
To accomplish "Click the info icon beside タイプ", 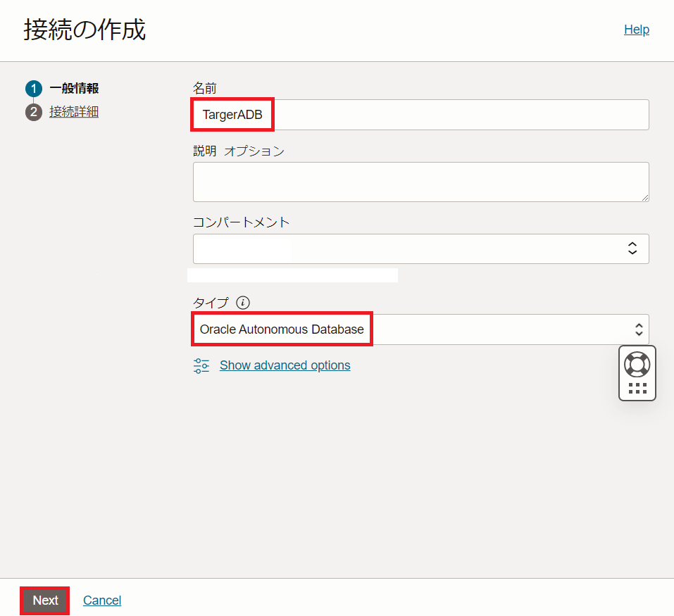I will click(243, 303).
